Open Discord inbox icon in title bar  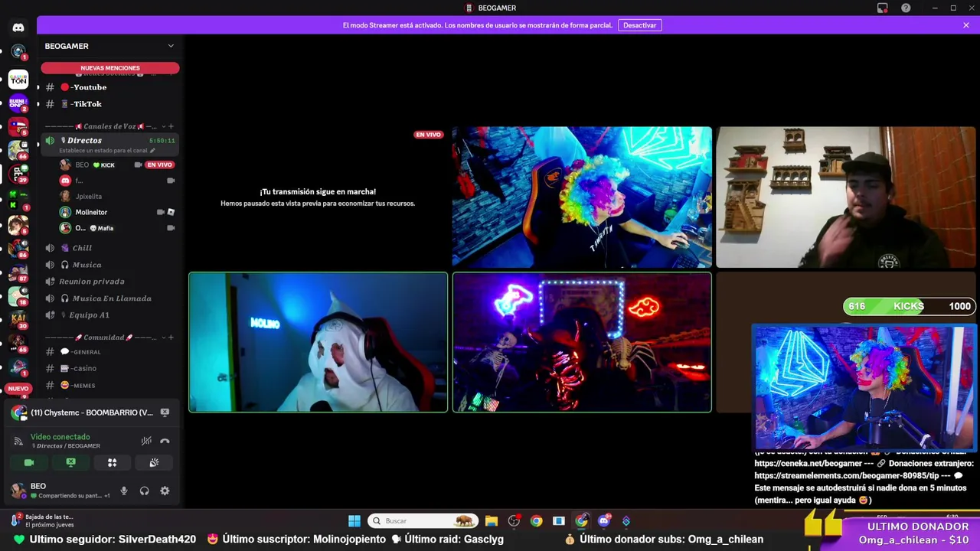pos(883,8)
